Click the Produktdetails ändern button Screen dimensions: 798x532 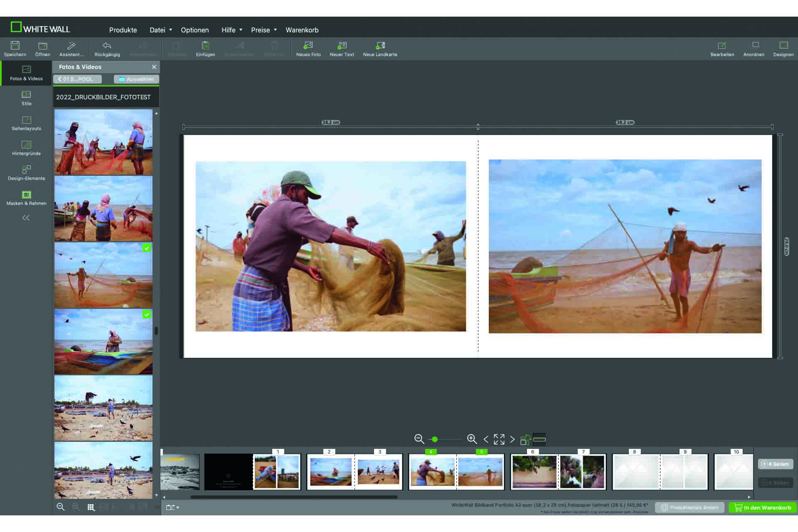690,507
